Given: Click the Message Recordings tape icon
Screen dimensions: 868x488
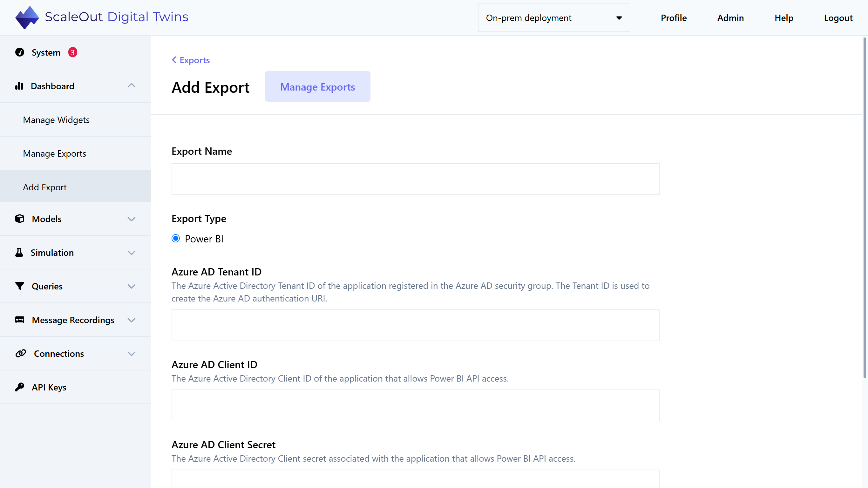Looking at the screenshot, I should pos(20,320).
